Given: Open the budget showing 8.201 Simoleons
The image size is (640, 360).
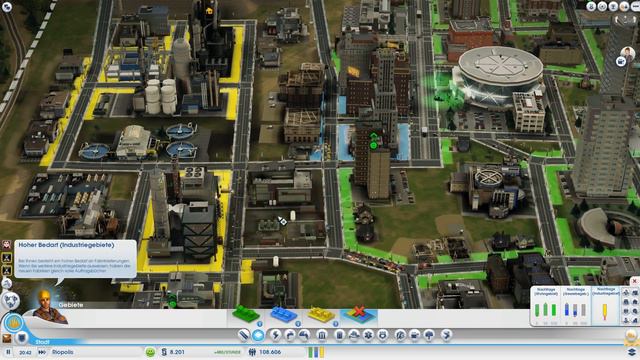Looking at the screenshot, I should pos(173,352).
